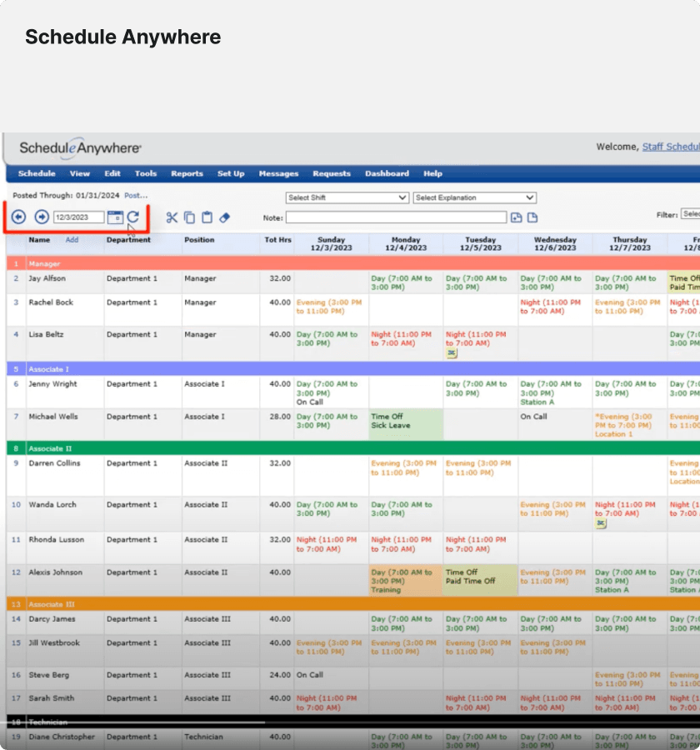Image resolution: width=700 pixels, height=750 pixels.
Task: Select employee name Rachel Bock
Action: (51, 302)
